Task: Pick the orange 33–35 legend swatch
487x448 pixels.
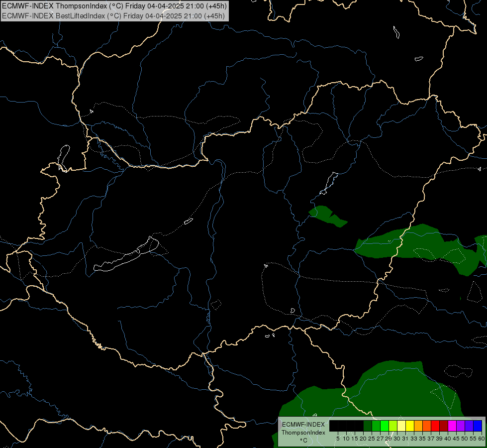Action: [418, 426]
